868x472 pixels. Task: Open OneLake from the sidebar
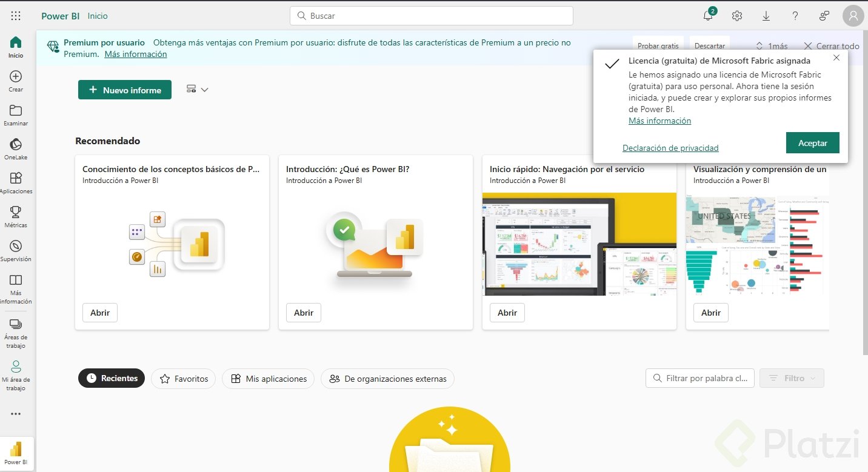point(16,148)
